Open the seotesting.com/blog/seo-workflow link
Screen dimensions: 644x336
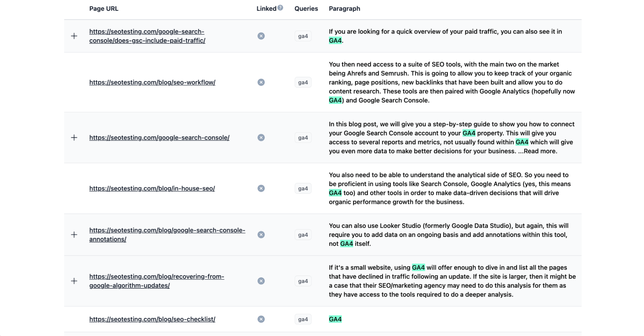pos(152,82)
